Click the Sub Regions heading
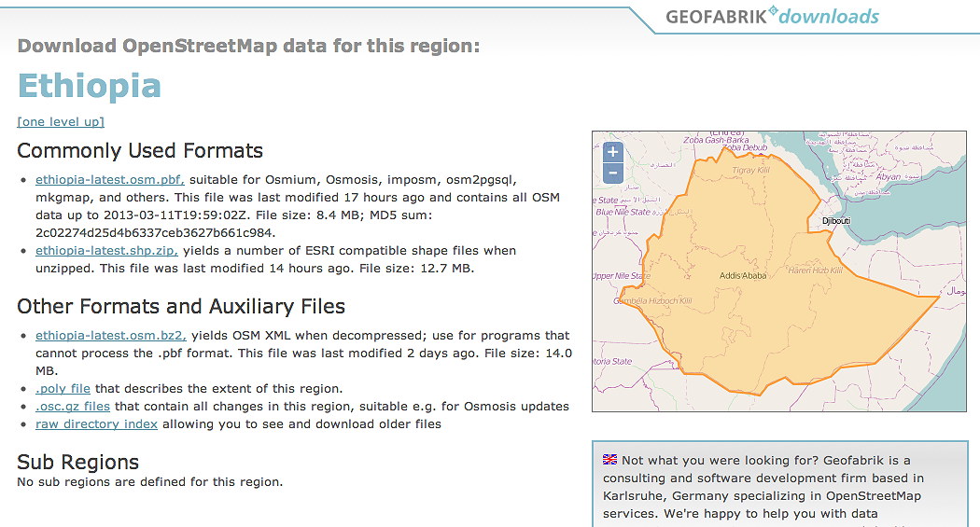980x527 pixels. (x=78, y=463)
